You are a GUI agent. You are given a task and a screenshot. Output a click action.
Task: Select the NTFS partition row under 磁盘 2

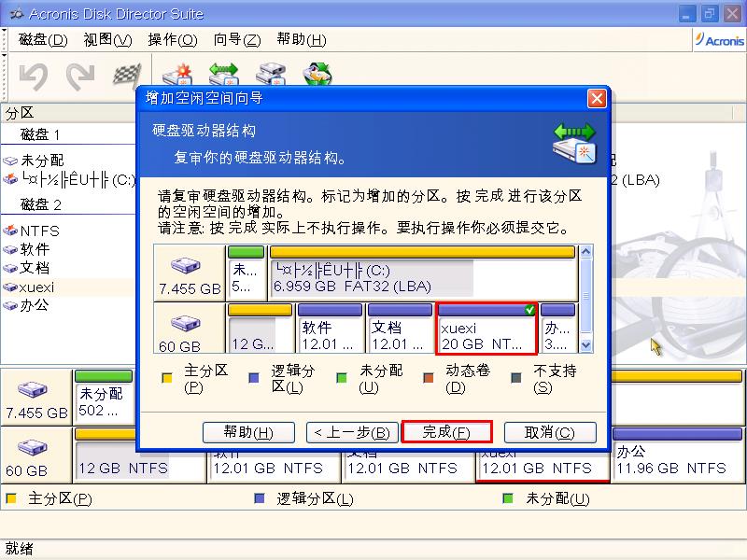68,231
